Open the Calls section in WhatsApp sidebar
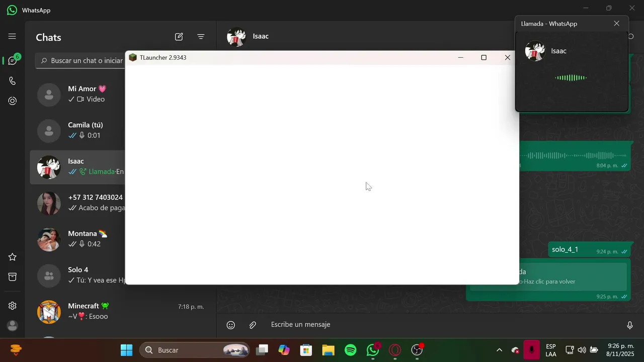 coord(13,81)
